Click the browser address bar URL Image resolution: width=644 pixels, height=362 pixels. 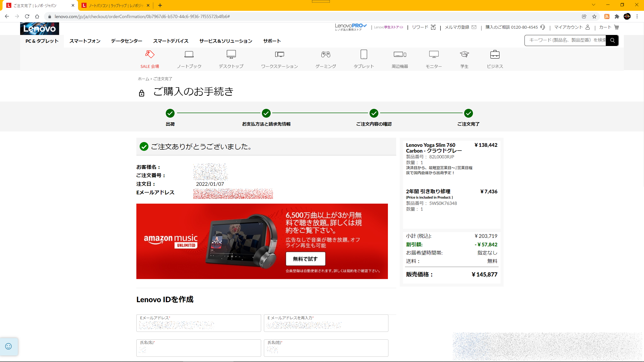(142, 17)
